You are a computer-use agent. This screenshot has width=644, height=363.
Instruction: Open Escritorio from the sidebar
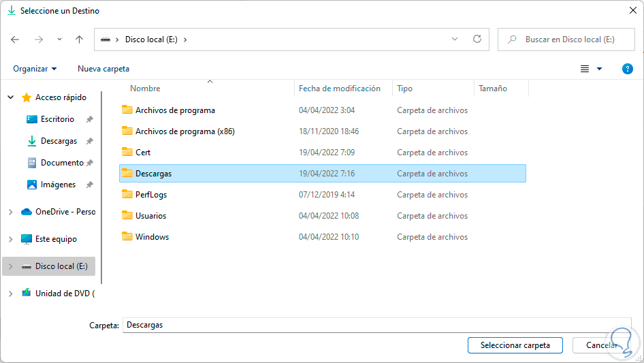click(57, 119)
